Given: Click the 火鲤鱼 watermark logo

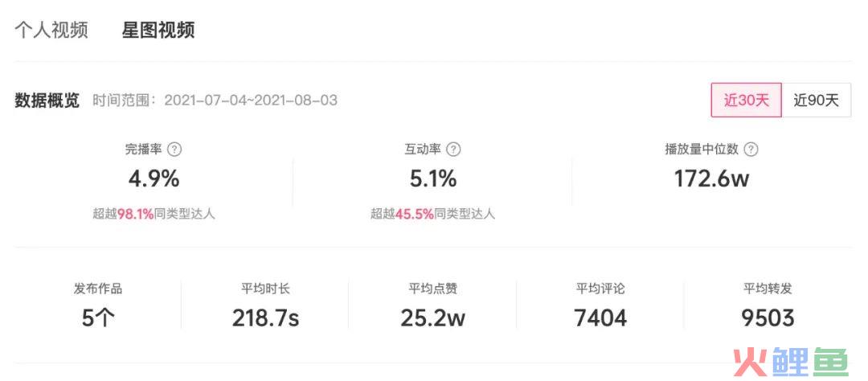Looking at the screenshot, I should pos(789,363).
